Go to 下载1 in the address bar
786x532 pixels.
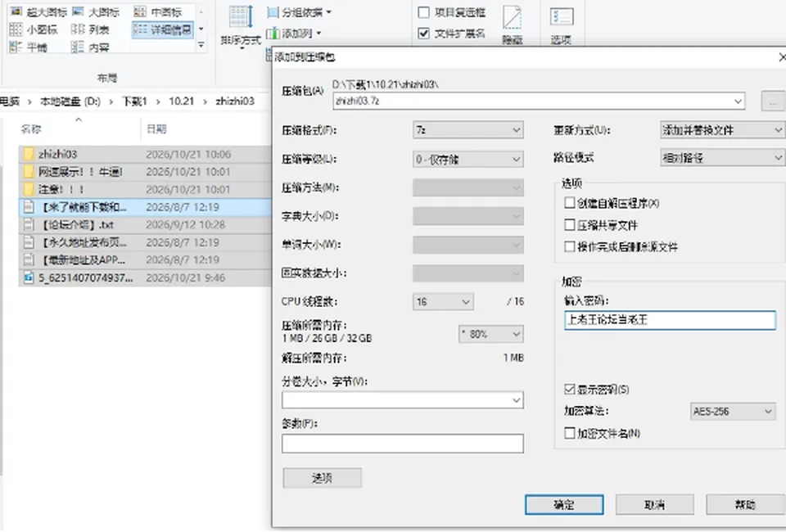click(x=134, y=101)
